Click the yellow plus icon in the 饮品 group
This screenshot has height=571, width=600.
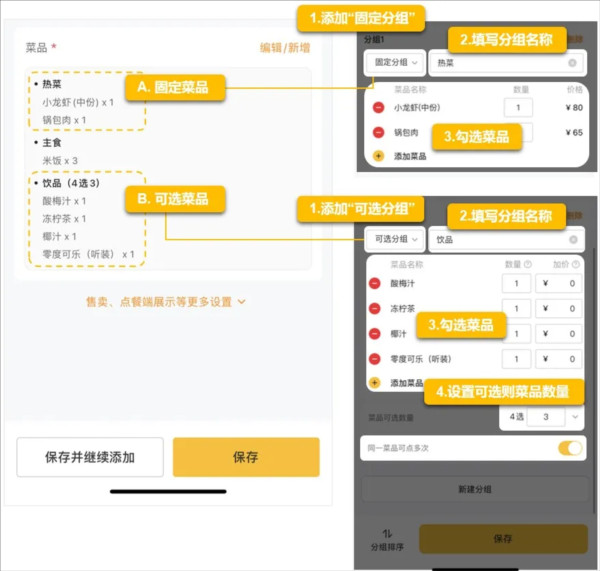click(375, 383)
